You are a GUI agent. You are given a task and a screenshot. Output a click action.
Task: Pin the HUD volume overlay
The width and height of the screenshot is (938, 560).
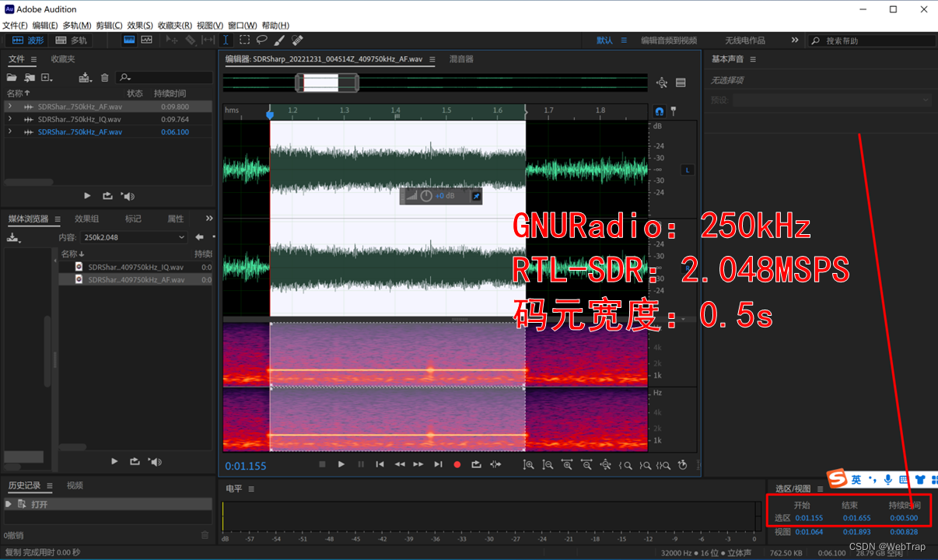click(x=476, y=196)
